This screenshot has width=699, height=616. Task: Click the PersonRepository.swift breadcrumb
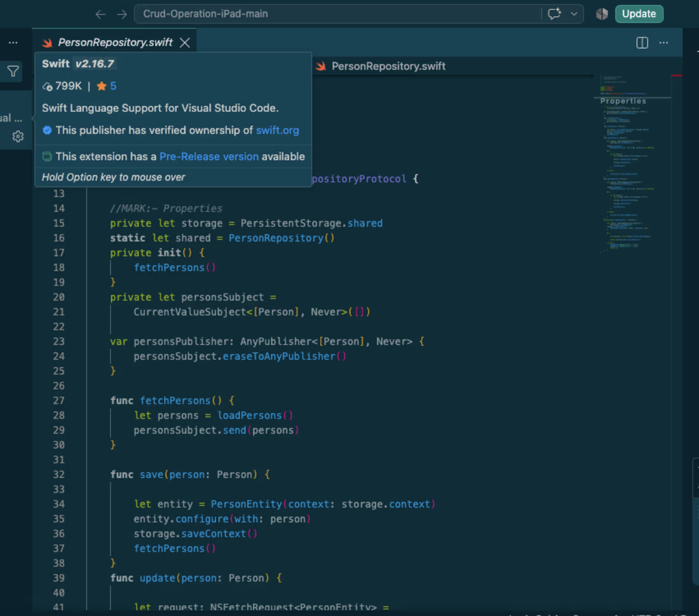click(388, 66)
